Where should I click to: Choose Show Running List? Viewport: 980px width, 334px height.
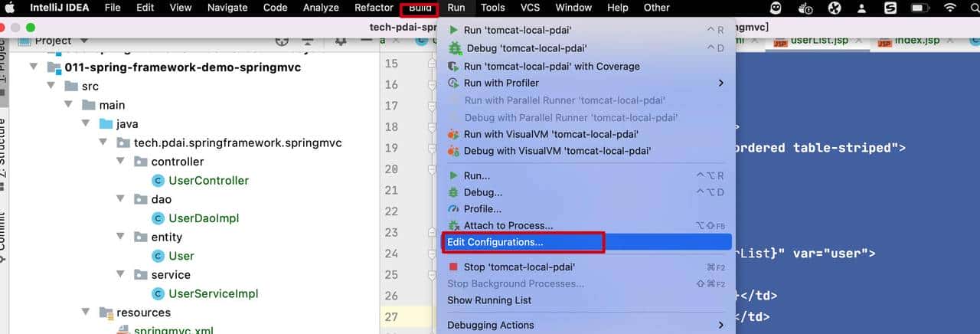coord(586,300)
